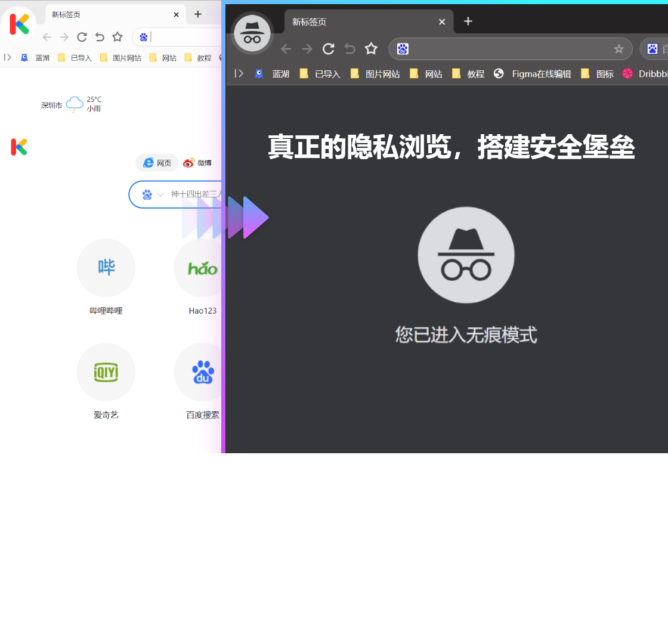Open the Dribbble bookmark in the dark window
Viewport: 668px width, 644px height.
[x=645, y=74]
